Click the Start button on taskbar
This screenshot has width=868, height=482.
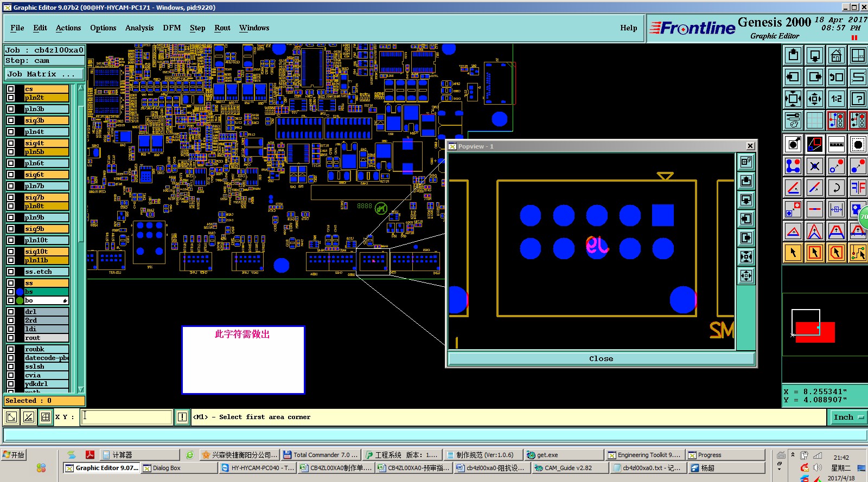pos(14,455)
